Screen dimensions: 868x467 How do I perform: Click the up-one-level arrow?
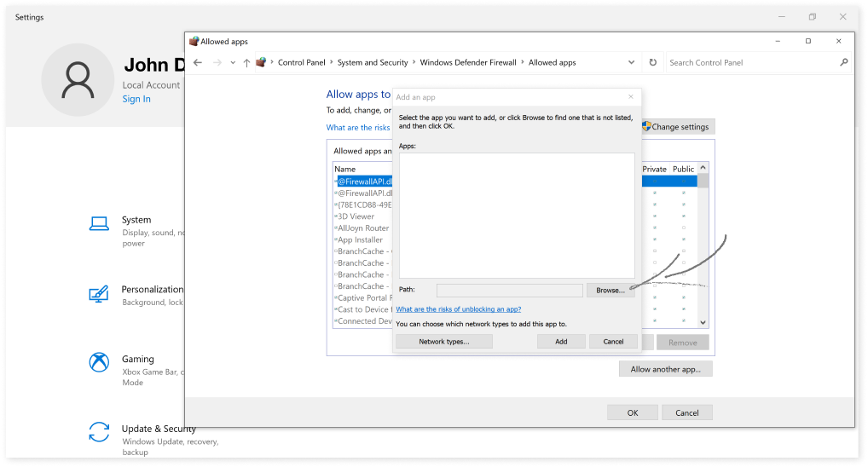pos(246,63)
